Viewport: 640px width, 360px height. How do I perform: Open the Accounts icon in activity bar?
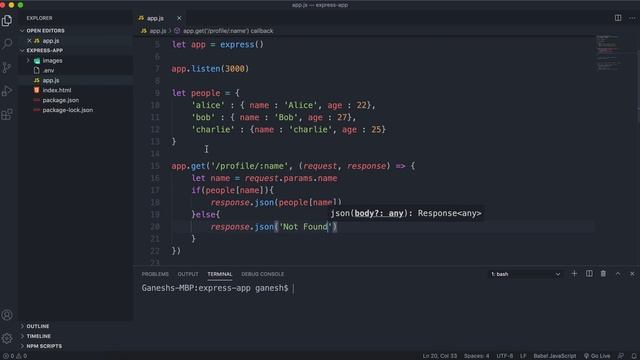point(7,315)
